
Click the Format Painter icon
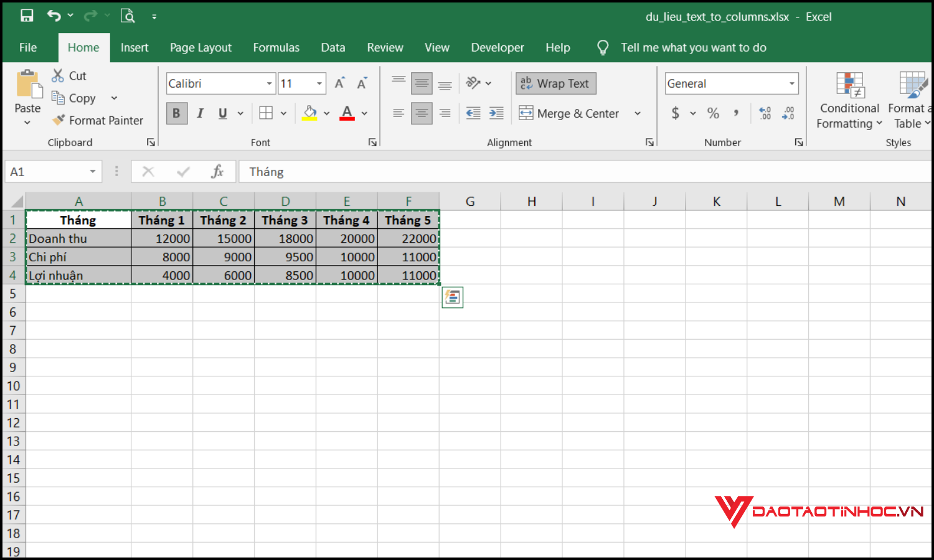point(59,120)
